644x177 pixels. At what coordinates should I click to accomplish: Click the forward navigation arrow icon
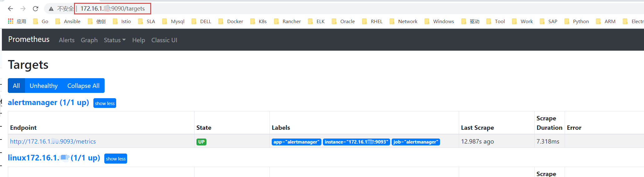pyautogui.click(x=23, y=9)
